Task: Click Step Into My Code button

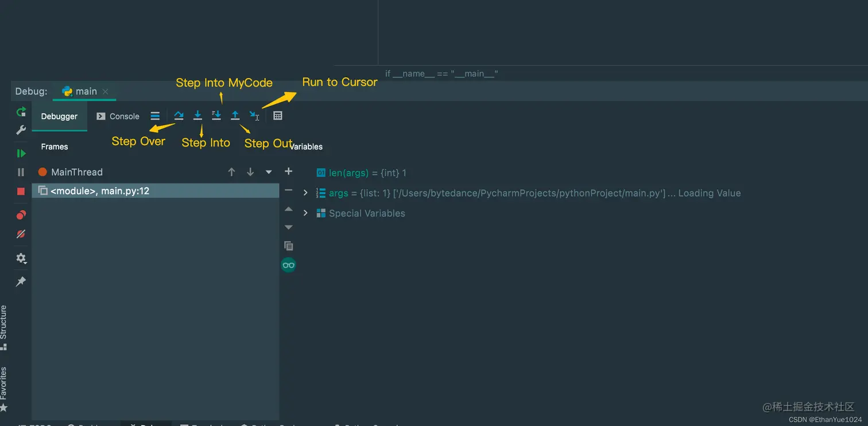Action: [x=216, y=115]
